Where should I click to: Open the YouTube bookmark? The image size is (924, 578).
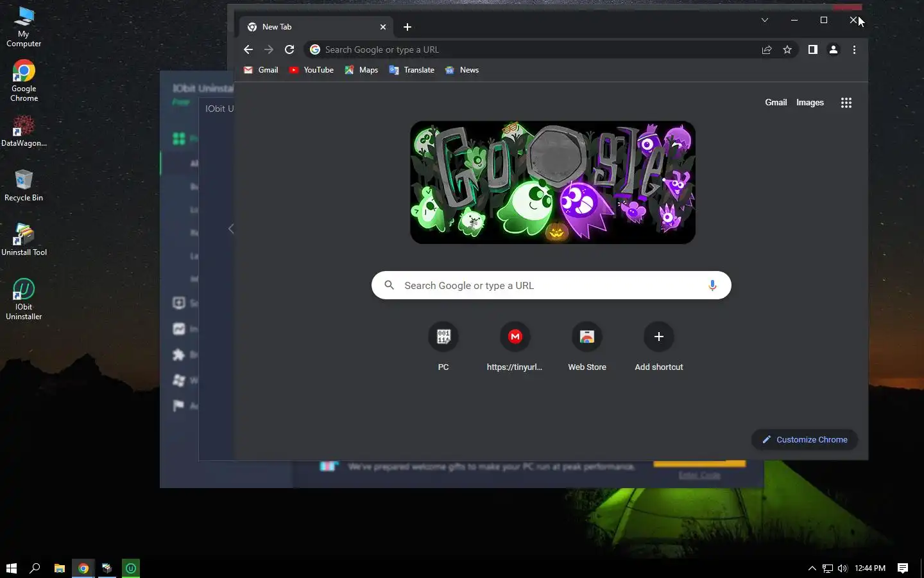[311, 70]
